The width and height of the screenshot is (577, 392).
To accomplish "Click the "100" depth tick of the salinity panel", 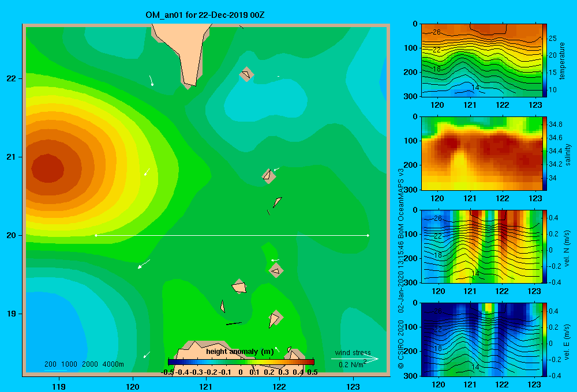I will (x=412, y=141).
